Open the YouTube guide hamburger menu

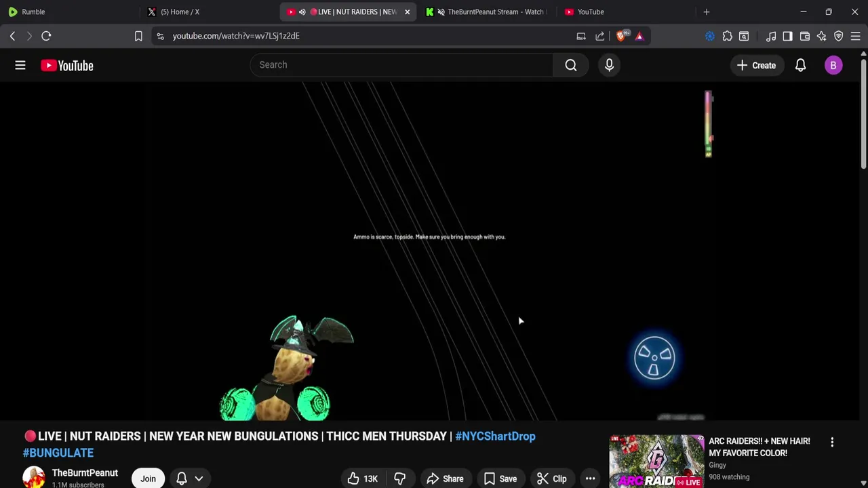click(20, 65)
